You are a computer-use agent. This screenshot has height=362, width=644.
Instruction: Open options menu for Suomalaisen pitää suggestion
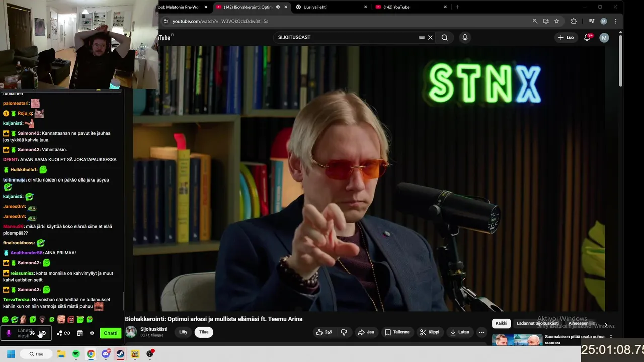[x=611, y=337]
